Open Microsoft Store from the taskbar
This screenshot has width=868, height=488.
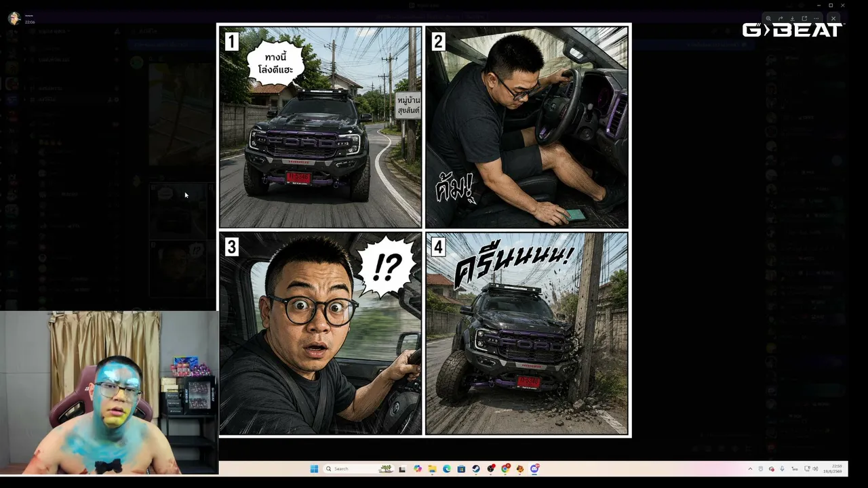(x=461, y=468)
